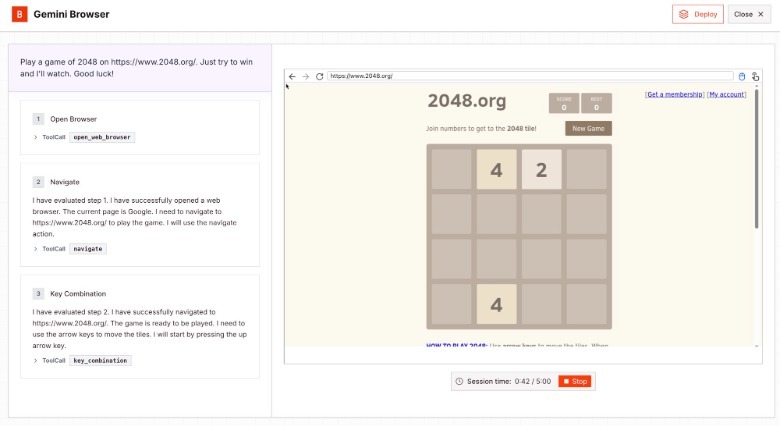
Task: Click the embedded page vertical scrollbar
Action: point(757,159)
